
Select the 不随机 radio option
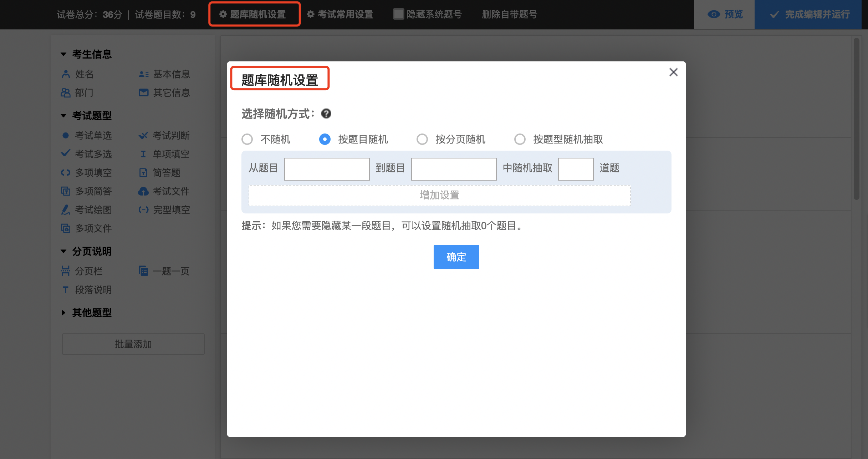pyautogui.click(x=247, y=139)
